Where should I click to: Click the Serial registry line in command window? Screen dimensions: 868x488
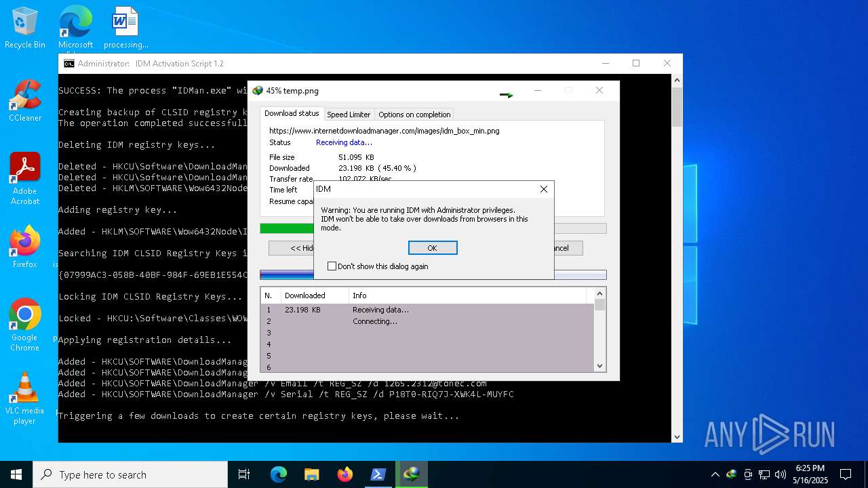[x=286, y=394]
